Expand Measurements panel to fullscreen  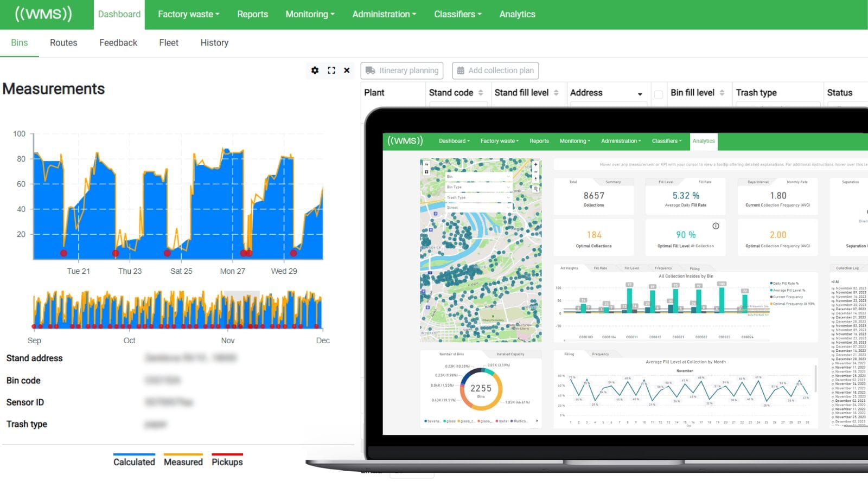pyautogui.click(x=331, y=70)
